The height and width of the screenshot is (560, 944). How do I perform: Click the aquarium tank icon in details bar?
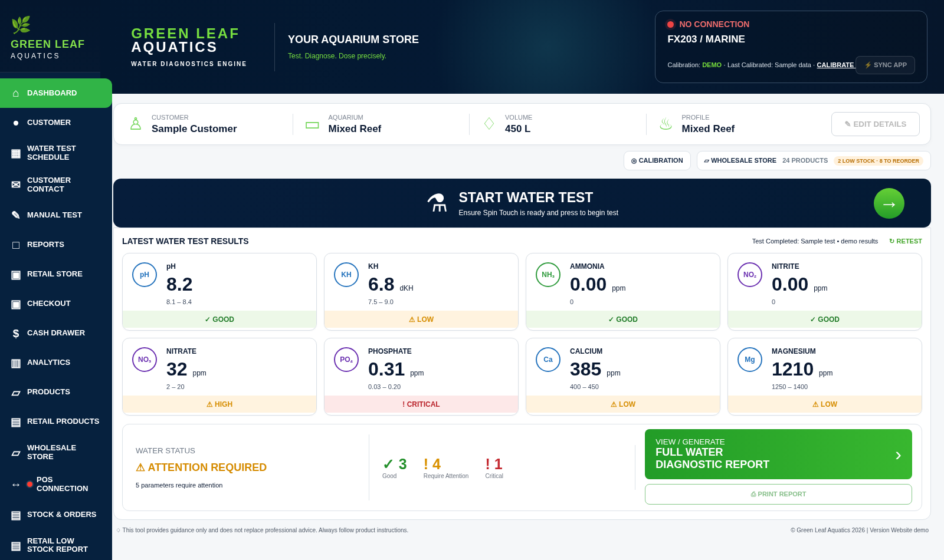pyautogui.click(x=312, y=125)
